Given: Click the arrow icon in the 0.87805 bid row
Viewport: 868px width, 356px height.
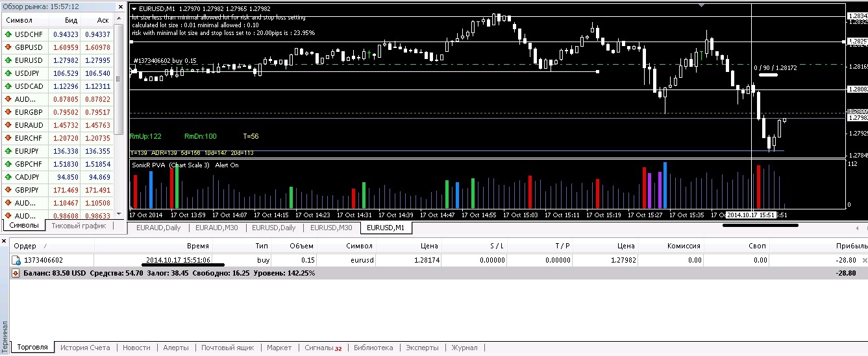Looking at the screenshot, I should point(8,99).
